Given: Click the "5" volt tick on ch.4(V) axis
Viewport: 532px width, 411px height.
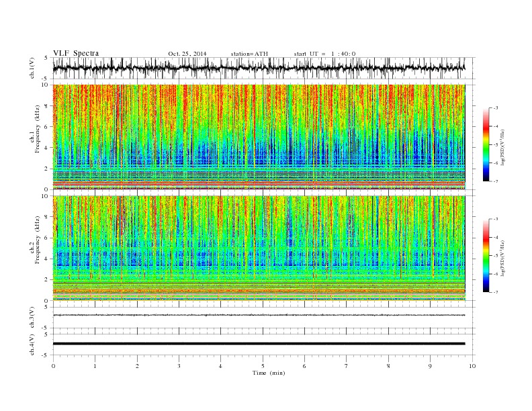Looking at the screenshot, I should (x=46, y=334).
